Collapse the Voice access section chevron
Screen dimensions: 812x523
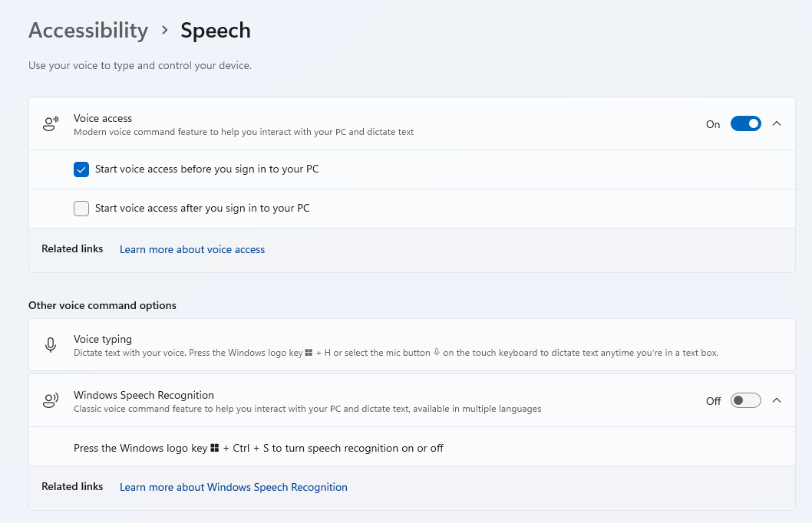(x=777, y=123)
